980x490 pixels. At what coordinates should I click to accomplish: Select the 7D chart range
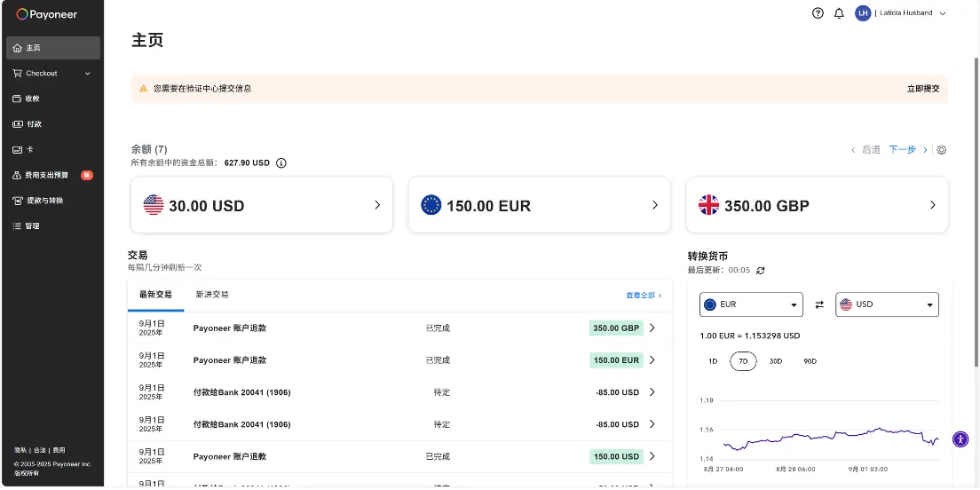coord(743,361)
